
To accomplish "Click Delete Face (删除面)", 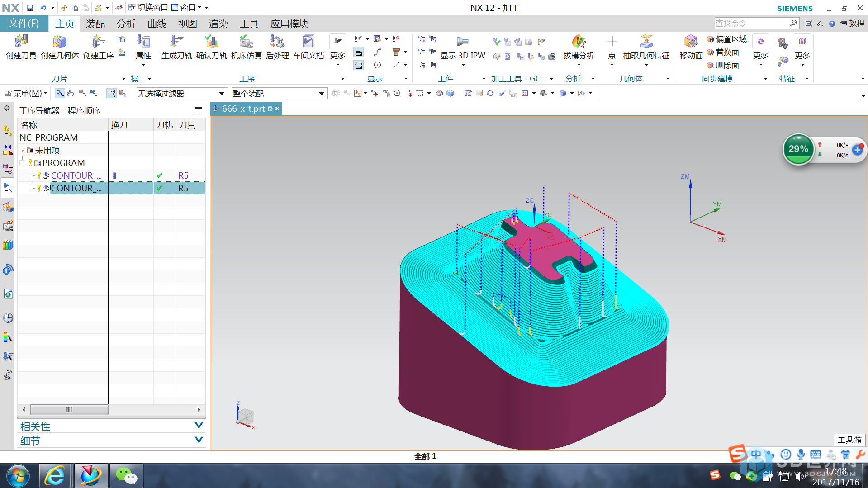I will point(723,65).
